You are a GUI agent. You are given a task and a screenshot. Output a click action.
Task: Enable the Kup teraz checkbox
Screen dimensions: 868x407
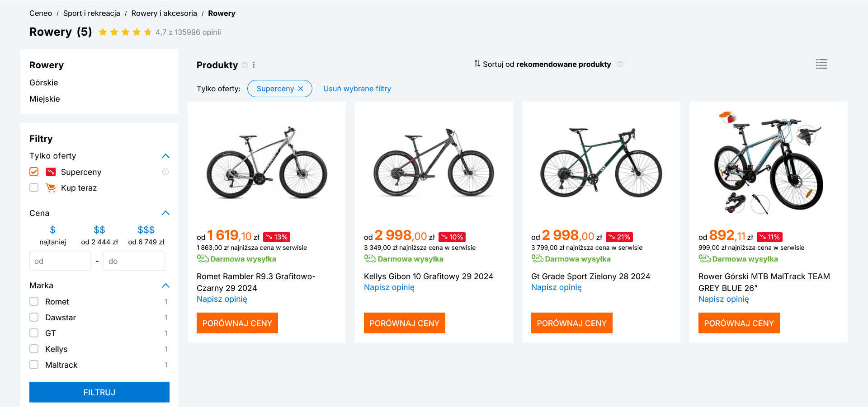click(34, 187)
